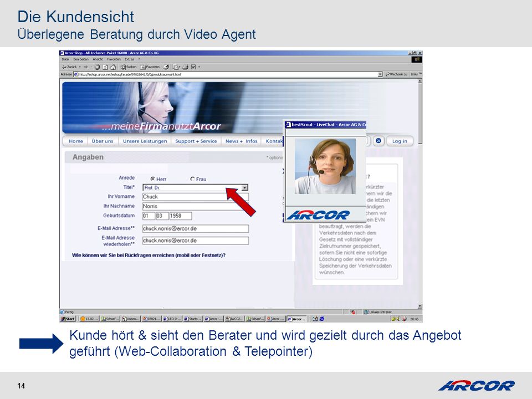The image size is (532, 399).
Task: Open the Support + Service navigation tab
Action: (x=196, y=141)
